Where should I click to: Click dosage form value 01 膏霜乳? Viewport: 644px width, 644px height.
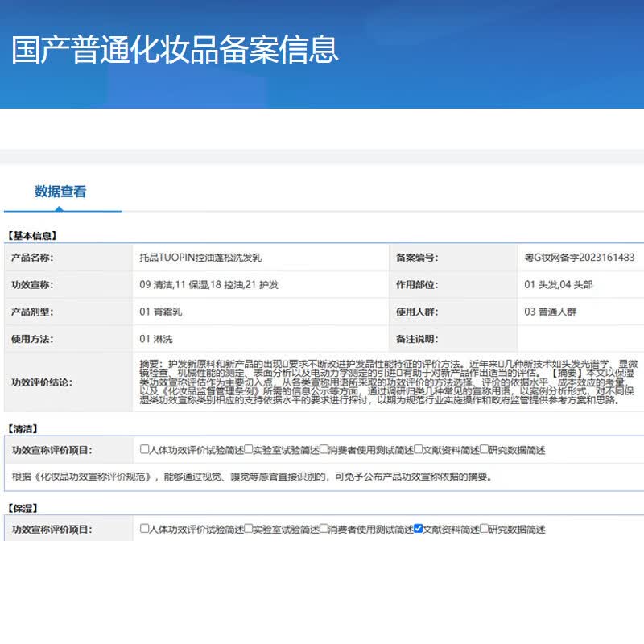(x=160, y=312)
